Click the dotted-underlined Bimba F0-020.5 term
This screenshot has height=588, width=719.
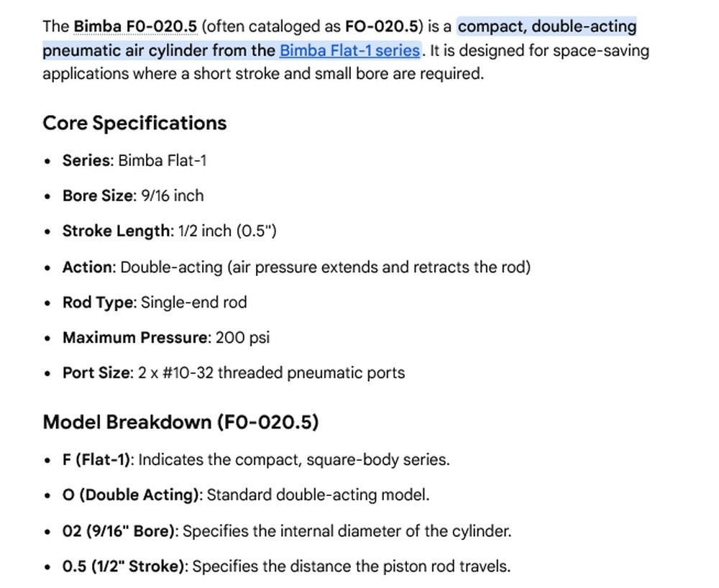[135, 27]
